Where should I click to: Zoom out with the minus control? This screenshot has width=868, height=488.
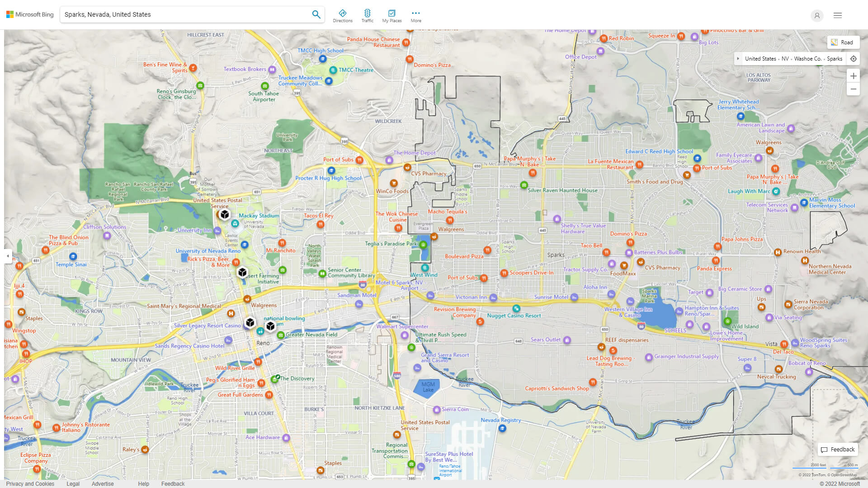coord(854,89)
